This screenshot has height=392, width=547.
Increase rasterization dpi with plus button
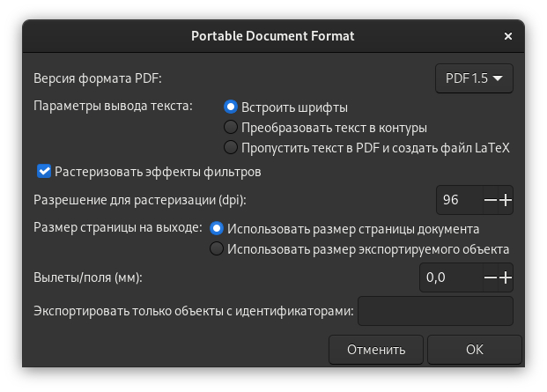[506, 200]
